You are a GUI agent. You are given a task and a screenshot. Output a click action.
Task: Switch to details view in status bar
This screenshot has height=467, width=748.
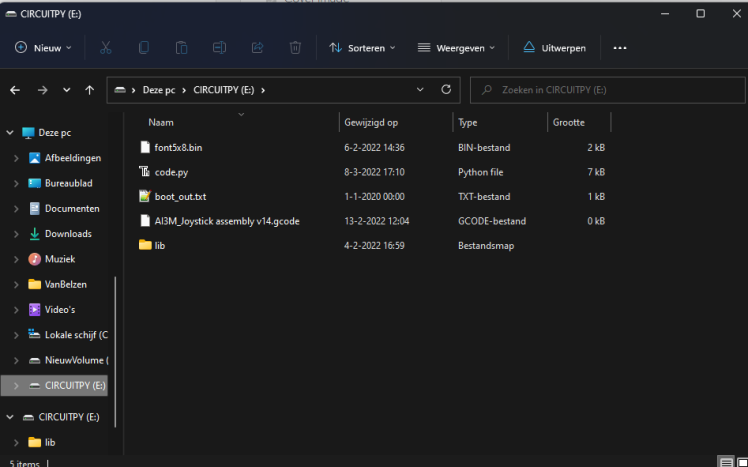(x=725, y=461)
